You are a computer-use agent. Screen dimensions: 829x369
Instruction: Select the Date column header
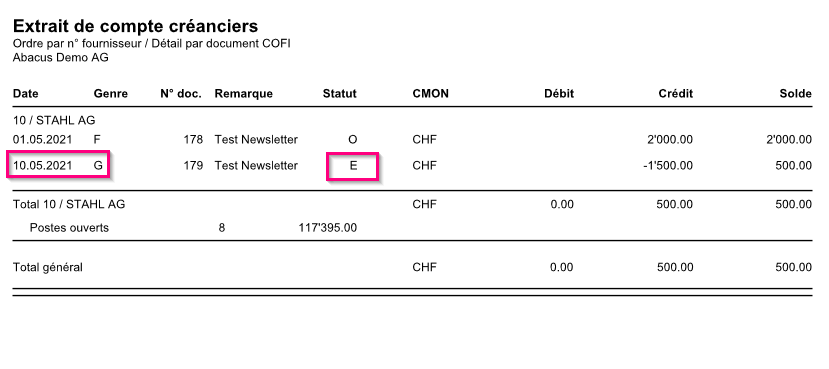click(x=25, y=94)
